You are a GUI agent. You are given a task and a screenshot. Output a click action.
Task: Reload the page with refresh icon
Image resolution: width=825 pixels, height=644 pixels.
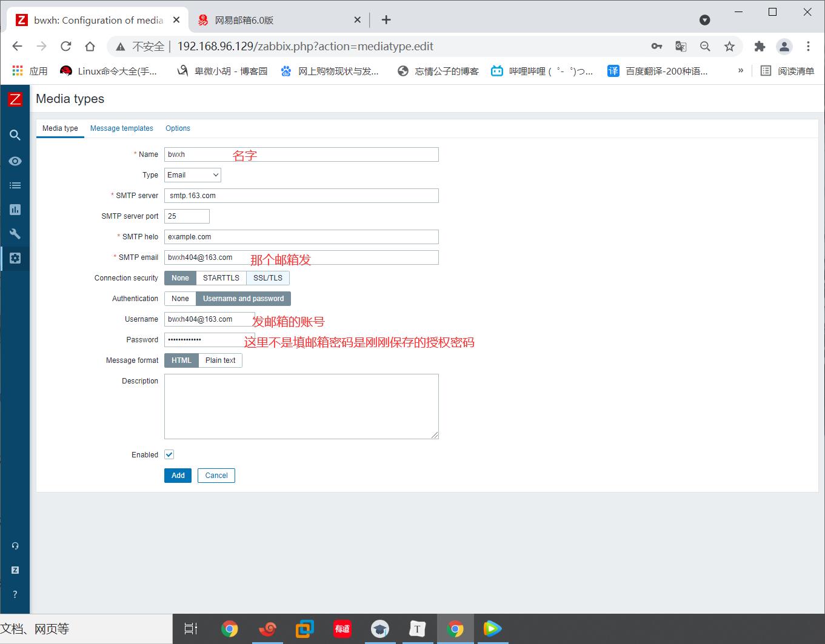tap(66, 46)
